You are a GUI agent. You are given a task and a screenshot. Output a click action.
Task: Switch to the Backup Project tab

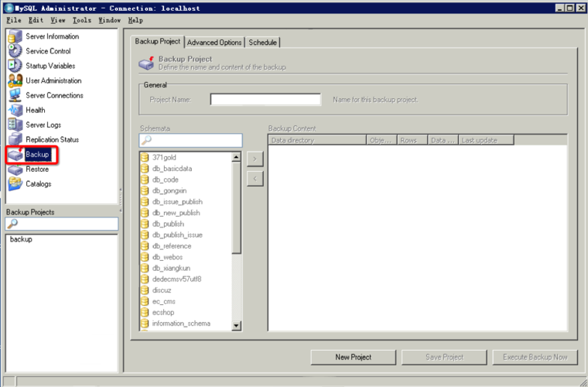(x=158, y=41)
